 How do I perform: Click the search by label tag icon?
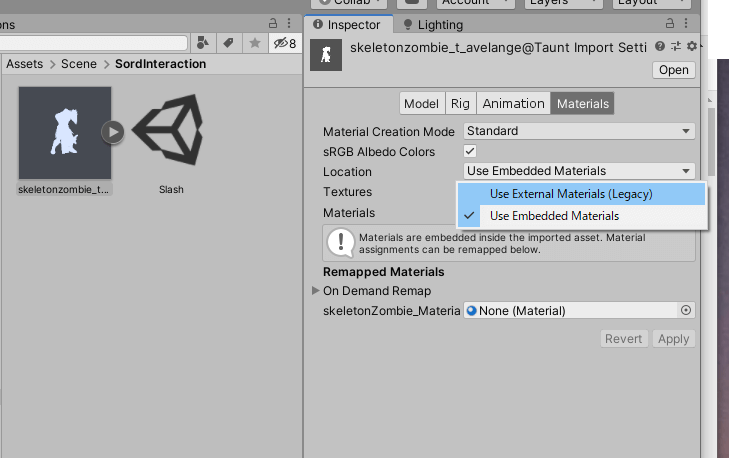click(228, 43)
